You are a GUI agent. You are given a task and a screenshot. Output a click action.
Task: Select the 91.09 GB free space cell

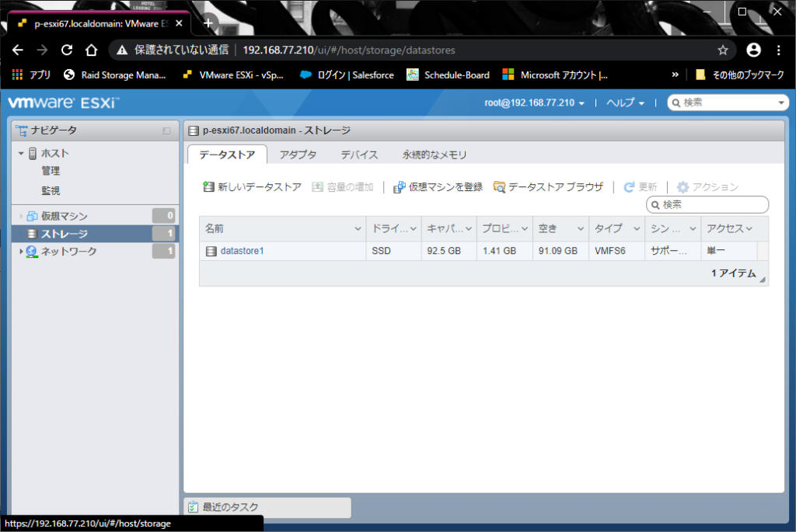coord(560,251)
